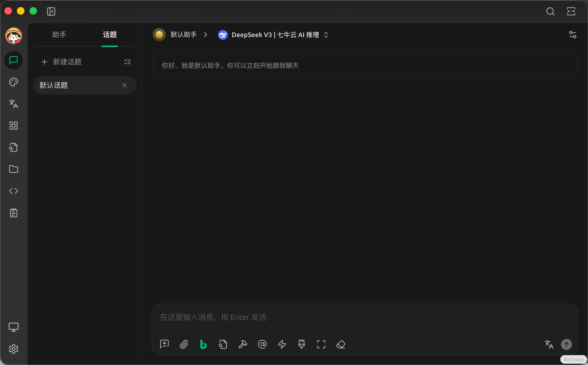Open mini apps grid in sidebar
The height and width of the screenshot is (365, 588).
click(x=13, y=126)
